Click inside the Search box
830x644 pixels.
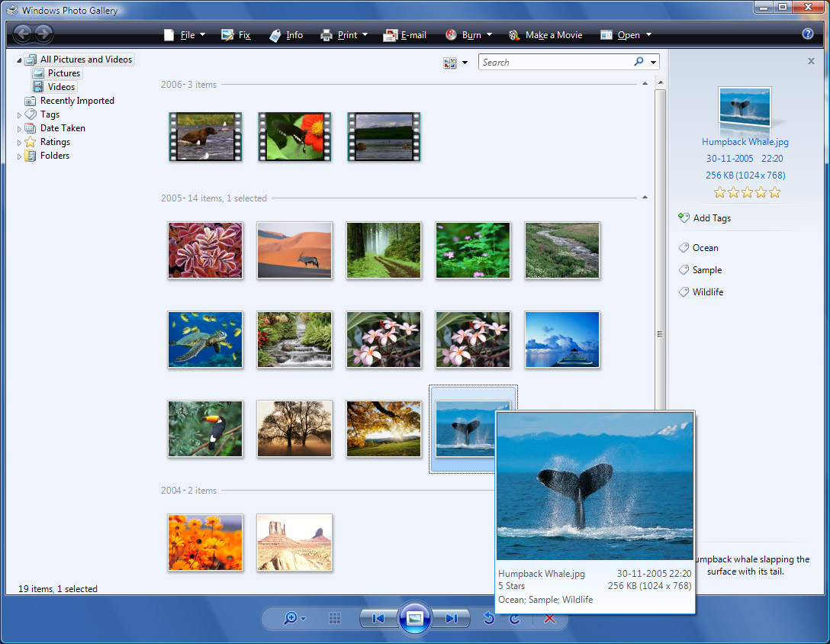(x=555, y=63)
